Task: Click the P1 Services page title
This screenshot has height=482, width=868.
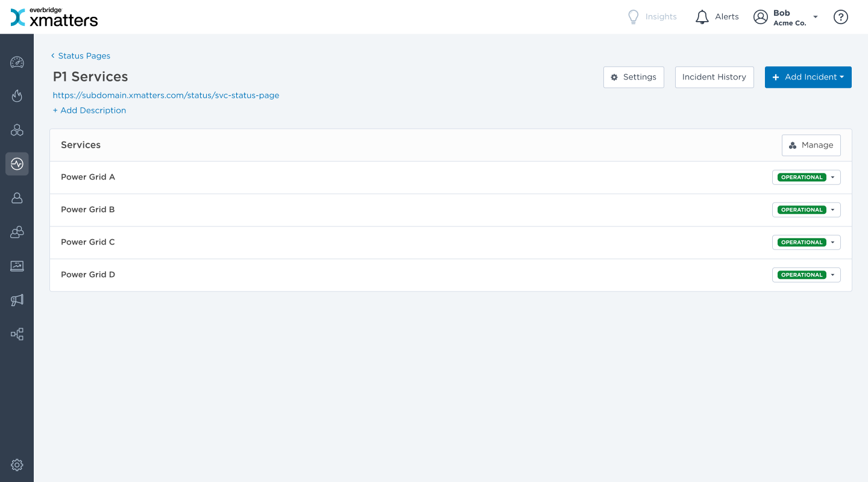Action: (x=90, y=77)
